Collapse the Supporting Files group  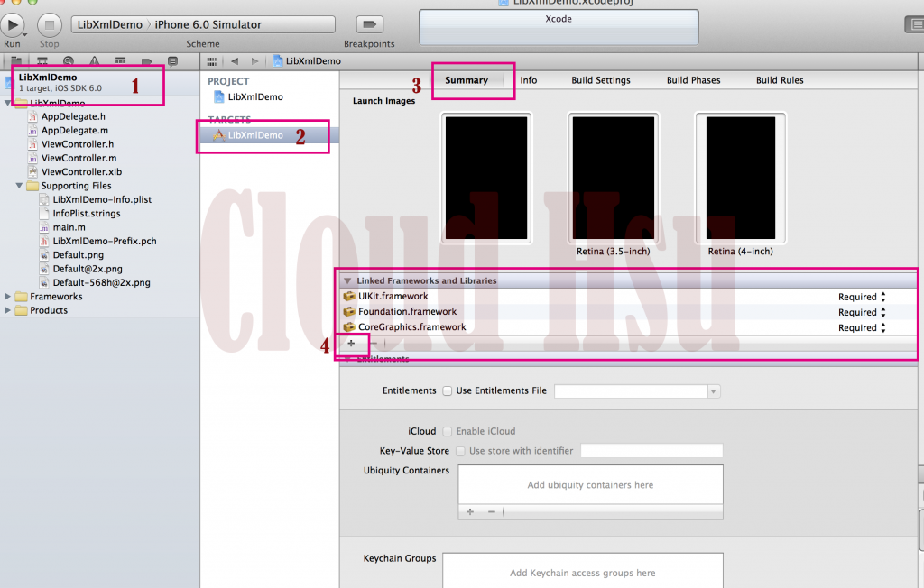tap(19, 186)
